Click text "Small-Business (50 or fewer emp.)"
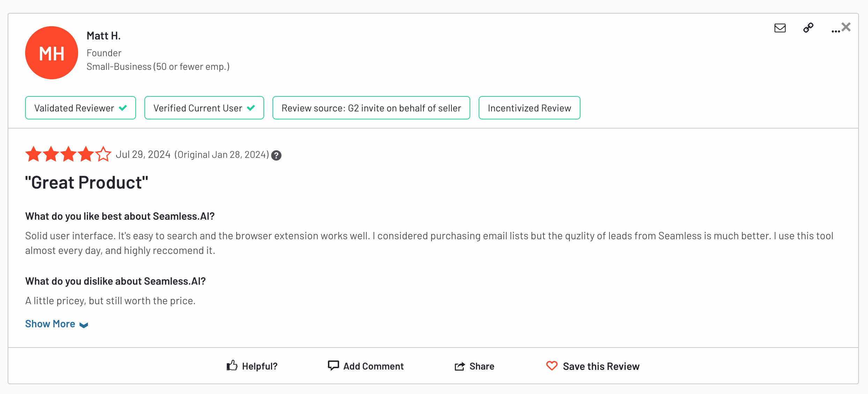Screen dimensions: 868x394 coord(158,66)
